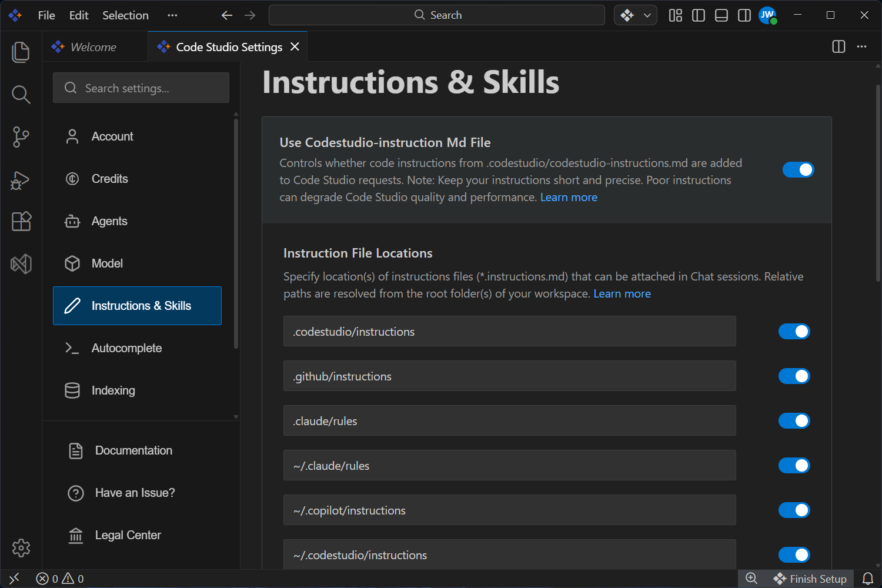This screenshot has width=882, height=588.
Task: Open Manage gear at activity bar bottom
Action: point(21,548)
